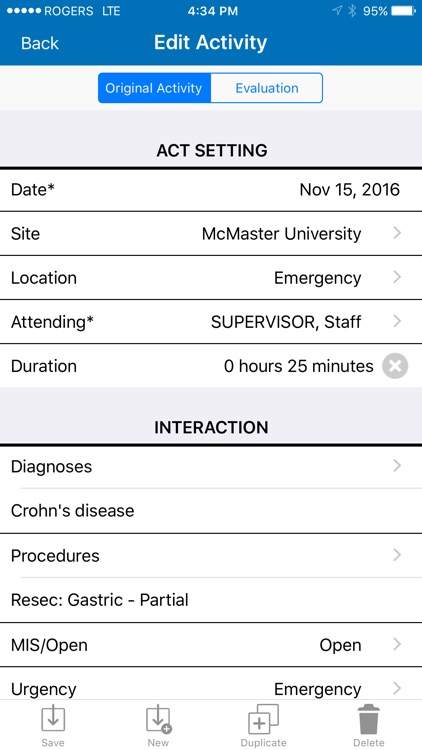The width and height of the screenshot is (422, 750).
Task: Tap the New activity icon
Action: (158, 720)
